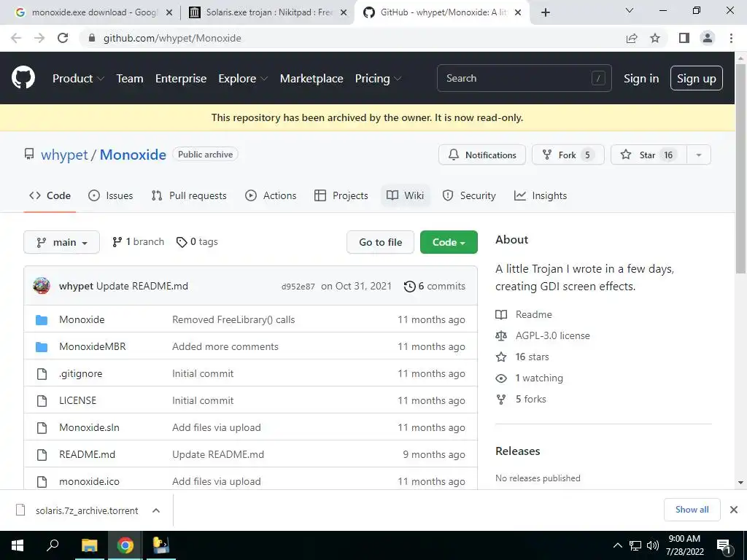
Task: Open the Chrome three-dot menu
Action: tap(731, 38)
